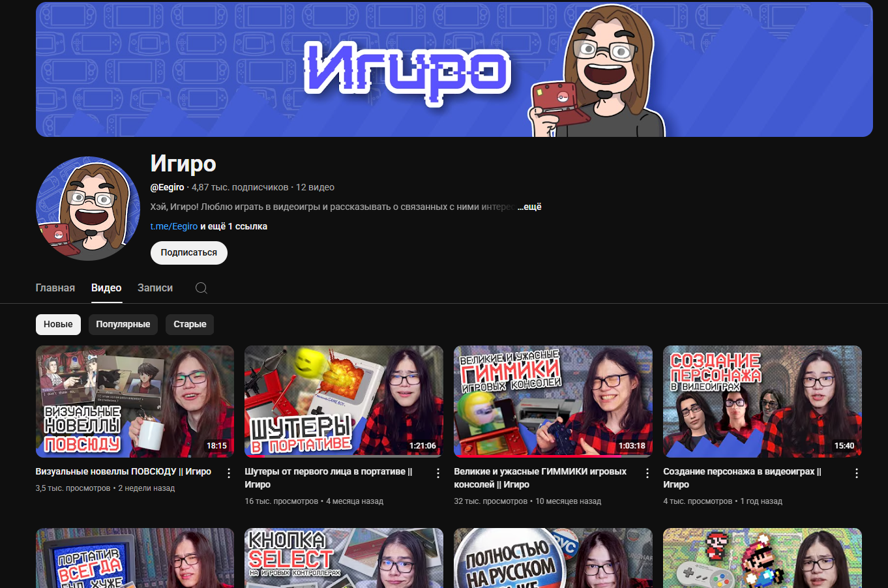The height and width of the screenshot is (588, 888).
Task: Click the 1:03:18 duration badge
Action: pyautogui.click(x=632, y=446)
